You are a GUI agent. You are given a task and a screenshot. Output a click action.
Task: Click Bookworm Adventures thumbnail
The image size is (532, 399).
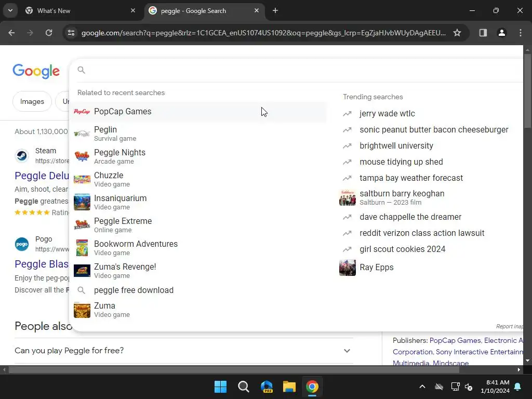[82, 248]
